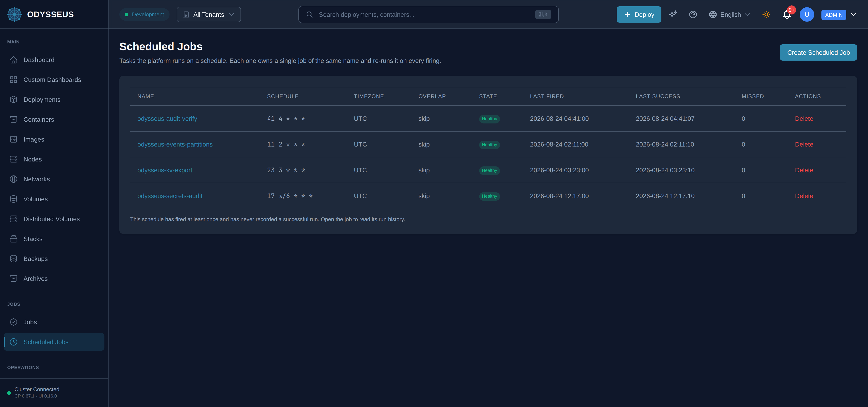Click Healthy badge for odysseus-kv-export

coord(489,170)
